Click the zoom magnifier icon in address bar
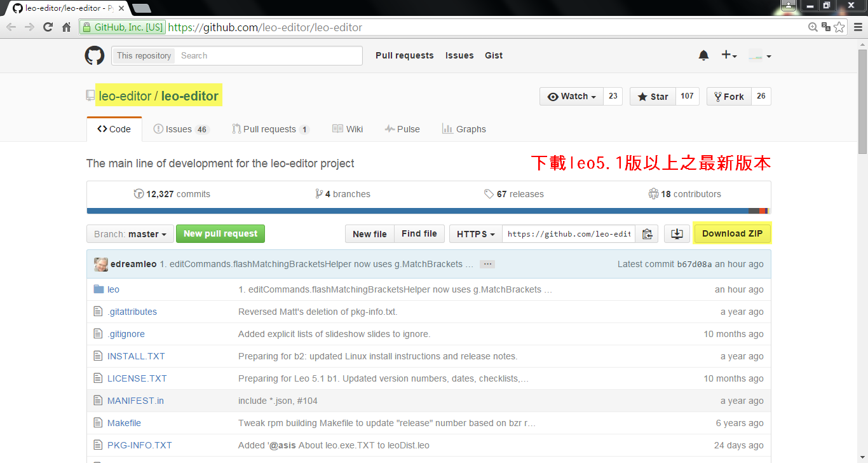Image resolution: width=868 pixels, height=463 pixels. point(813,27)
